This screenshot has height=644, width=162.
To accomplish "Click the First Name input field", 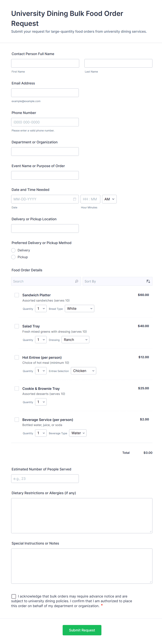I will [45, 63].
